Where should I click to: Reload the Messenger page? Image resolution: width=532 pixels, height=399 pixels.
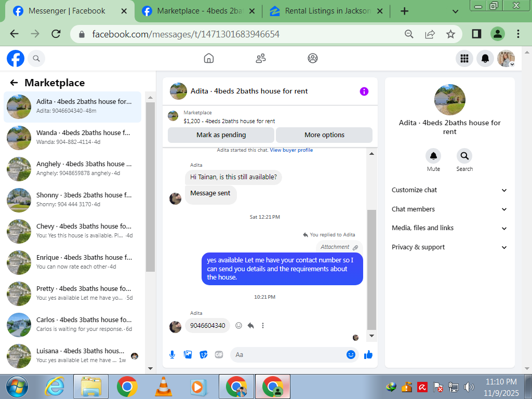56,34
